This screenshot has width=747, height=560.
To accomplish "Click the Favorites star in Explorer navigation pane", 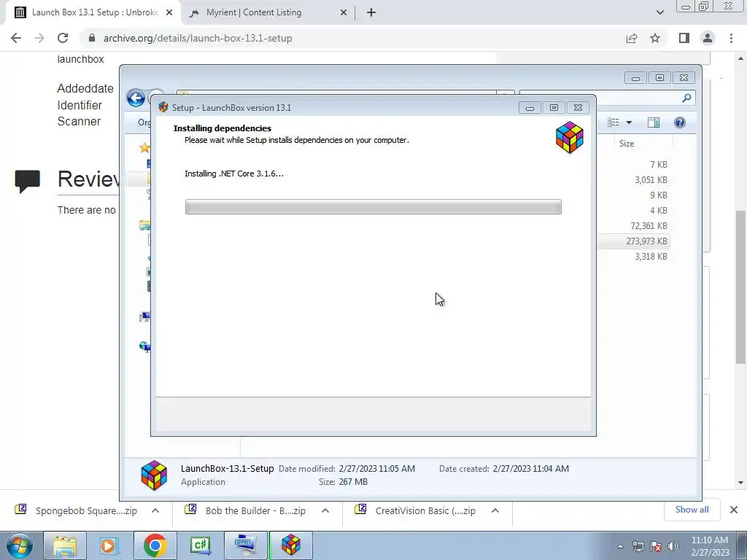I will [144, 147].
